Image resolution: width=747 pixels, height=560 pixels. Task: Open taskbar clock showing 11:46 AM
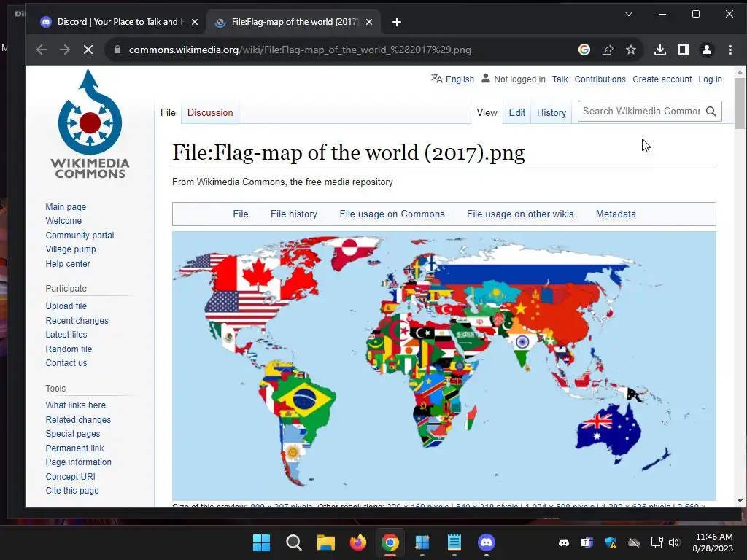coord(713,542)
